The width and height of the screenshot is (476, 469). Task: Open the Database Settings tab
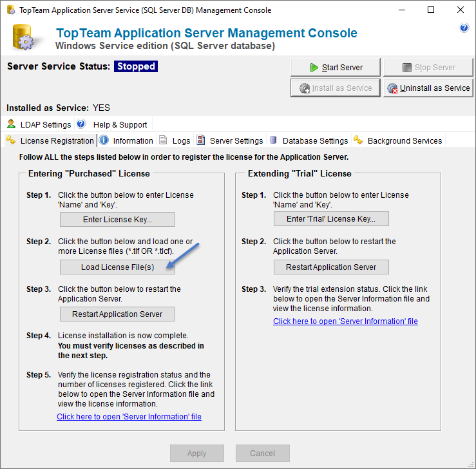309,140
